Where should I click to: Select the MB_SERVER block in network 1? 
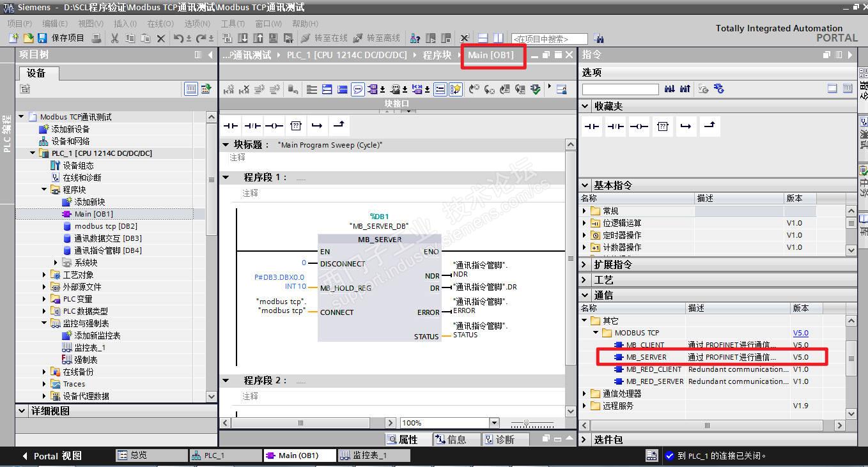click(380, 288)
